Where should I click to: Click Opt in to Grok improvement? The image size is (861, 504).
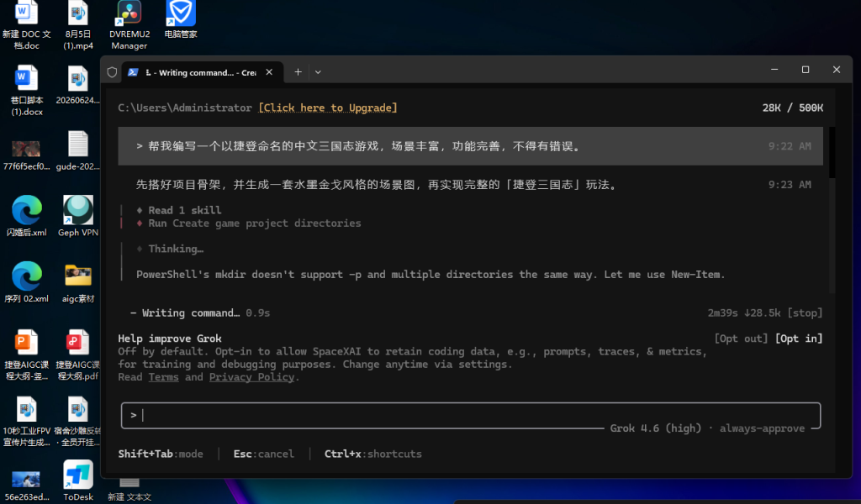799,339
